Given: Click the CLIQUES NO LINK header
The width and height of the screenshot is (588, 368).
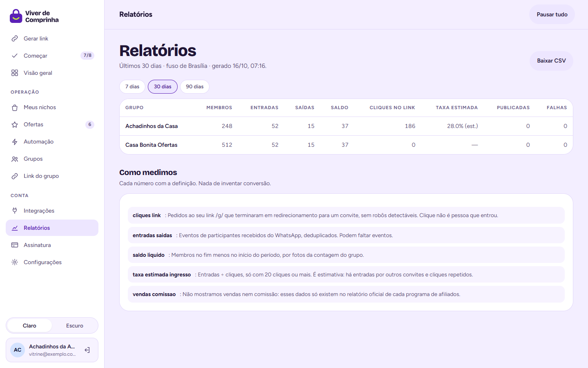Looking at the screenshot, I should 392,108.
